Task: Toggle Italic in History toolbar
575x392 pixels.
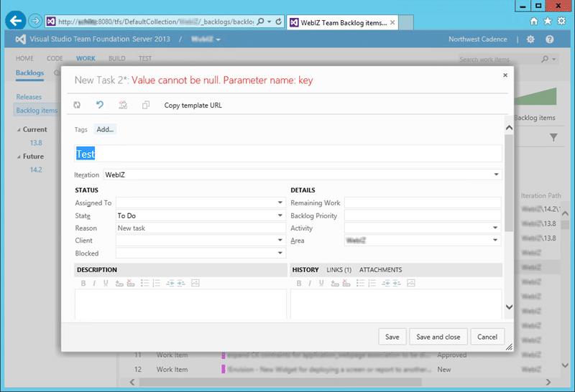Action: [310, 283]
